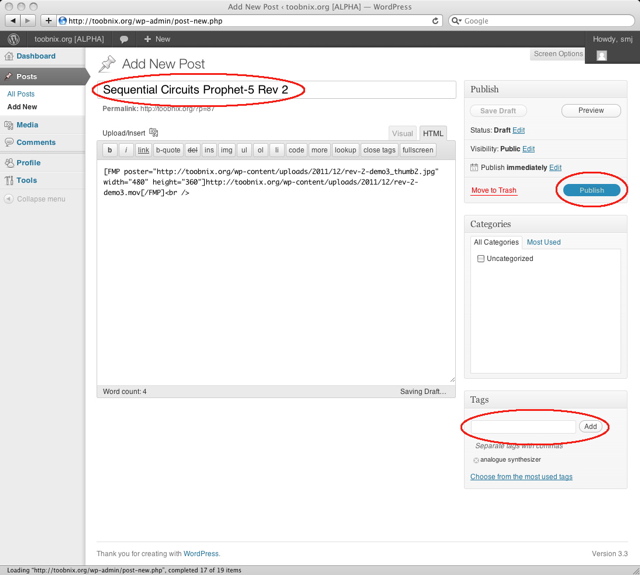Click the browser forward arrow
640x575 pixels.
[28, 20]
